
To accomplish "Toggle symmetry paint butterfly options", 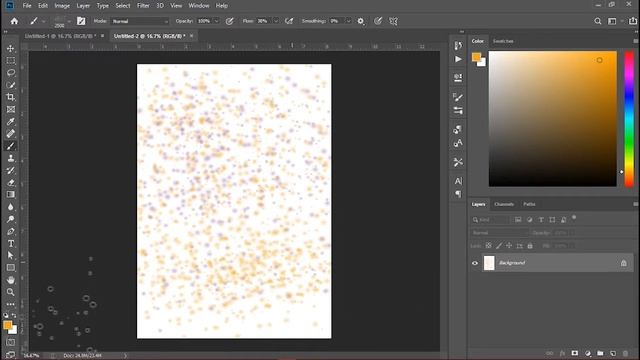I will click(x=393, y=21).
